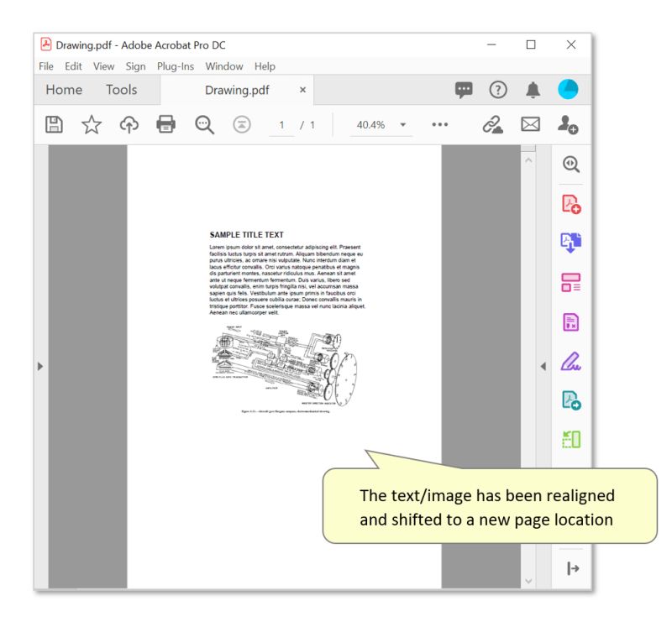Open the Print dialog via printer icon
The image size is (672, 627).
(166, 123)
